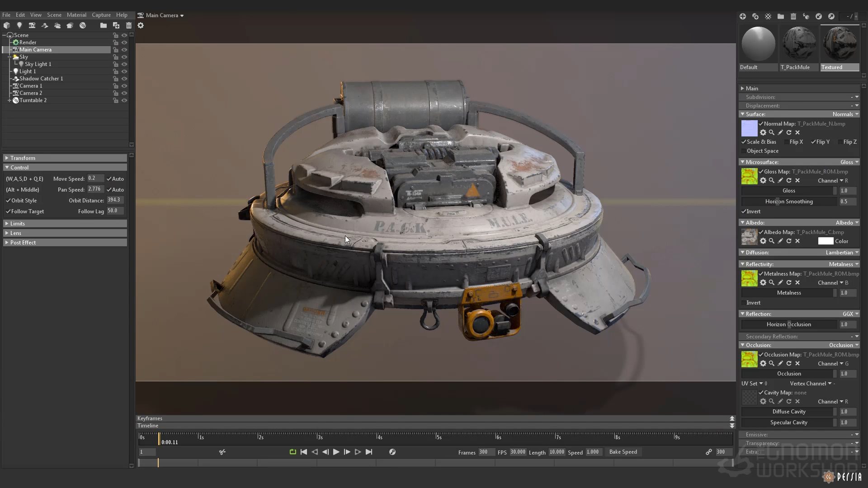Open the Capture menu

101,15
